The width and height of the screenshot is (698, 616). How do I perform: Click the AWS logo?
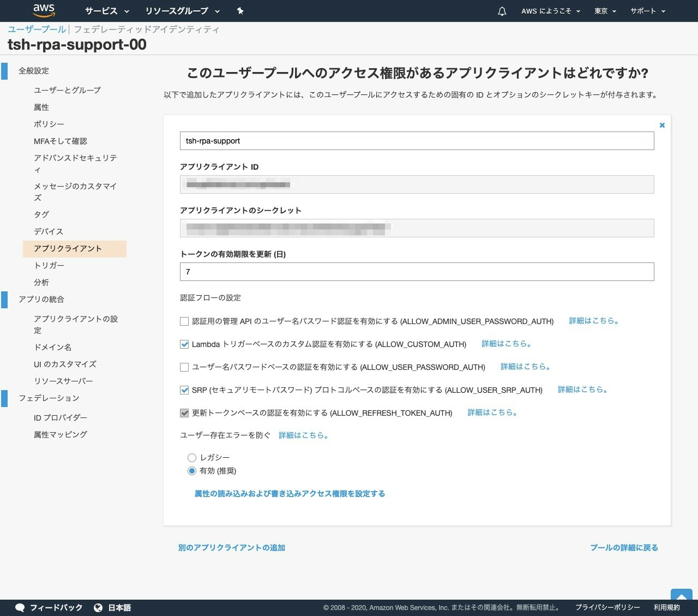pyautogui.click(x=44, y=10)
